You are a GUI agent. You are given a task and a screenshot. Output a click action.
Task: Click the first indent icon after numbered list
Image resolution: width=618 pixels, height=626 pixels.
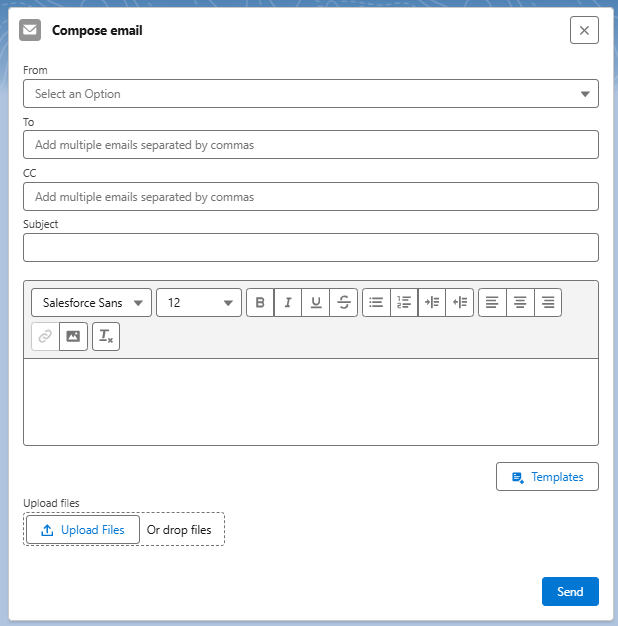[432, 302]
